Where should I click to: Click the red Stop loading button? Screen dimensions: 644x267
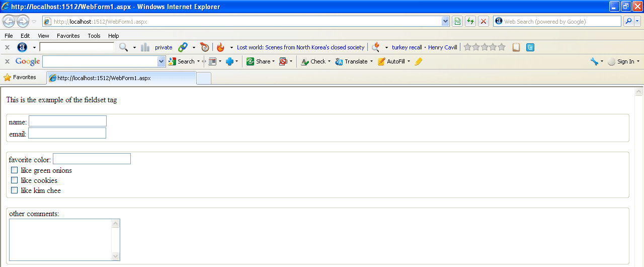484,21
